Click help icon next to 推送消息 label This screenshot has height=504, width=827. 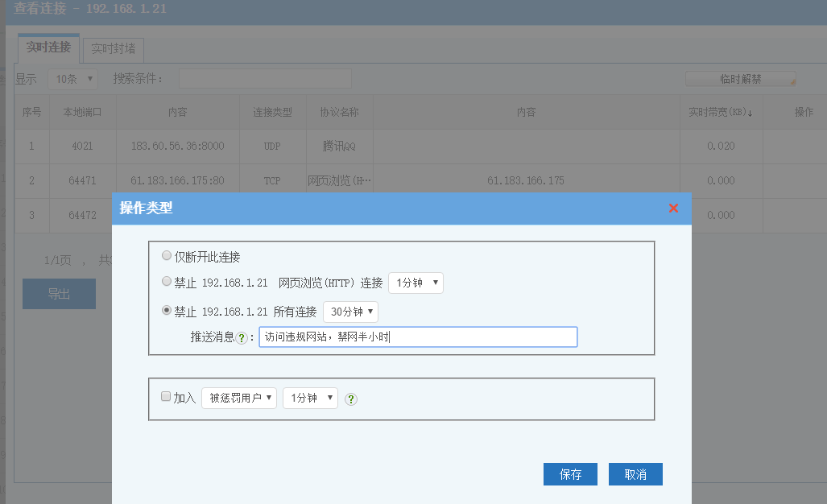click(241, 338)
